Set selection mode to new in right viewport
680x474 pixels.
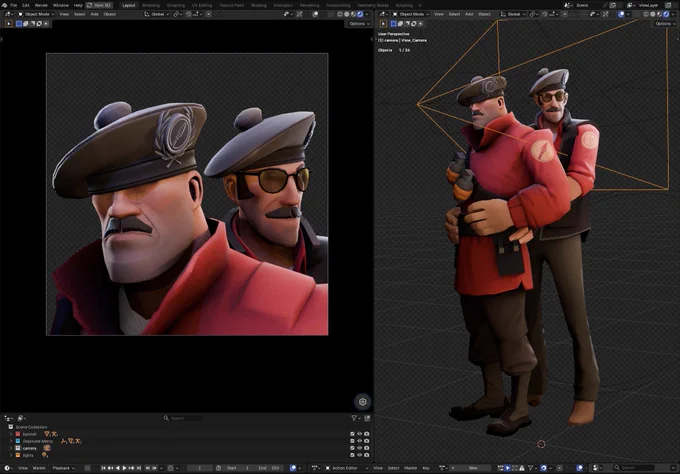(394, 23)
